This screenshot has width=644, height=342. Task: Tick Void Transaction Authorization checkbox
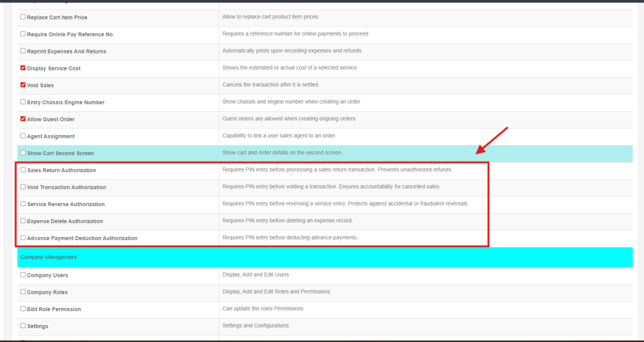click(x=23, y=187)
